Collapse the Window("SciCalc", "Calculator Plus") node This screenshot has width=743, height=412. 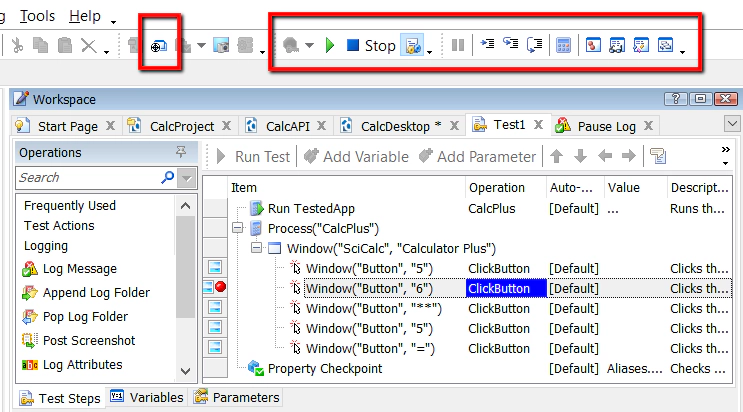point(256,248)
